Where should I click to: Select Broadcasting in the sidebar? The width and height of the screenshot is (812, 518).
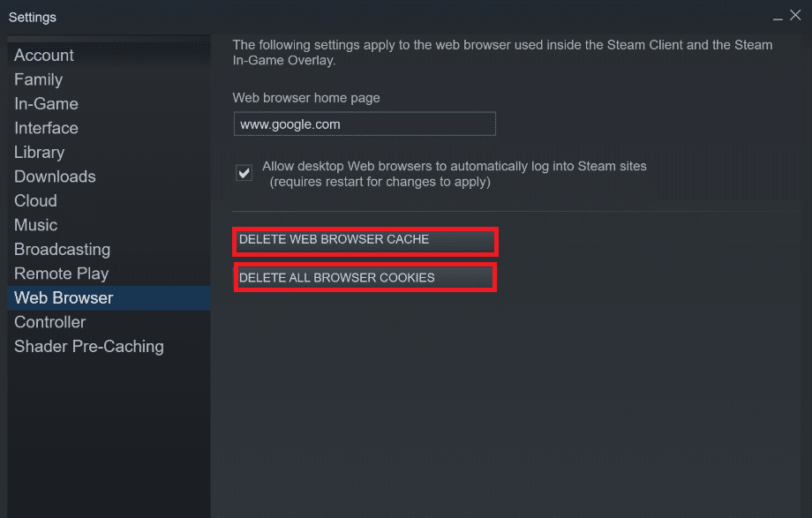click(x=62, y=250)
